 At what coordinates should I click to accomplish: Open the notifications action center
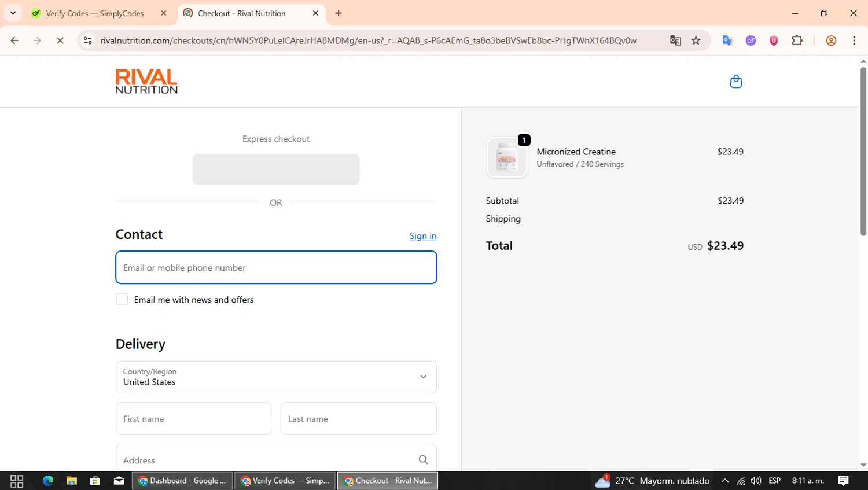844,481
